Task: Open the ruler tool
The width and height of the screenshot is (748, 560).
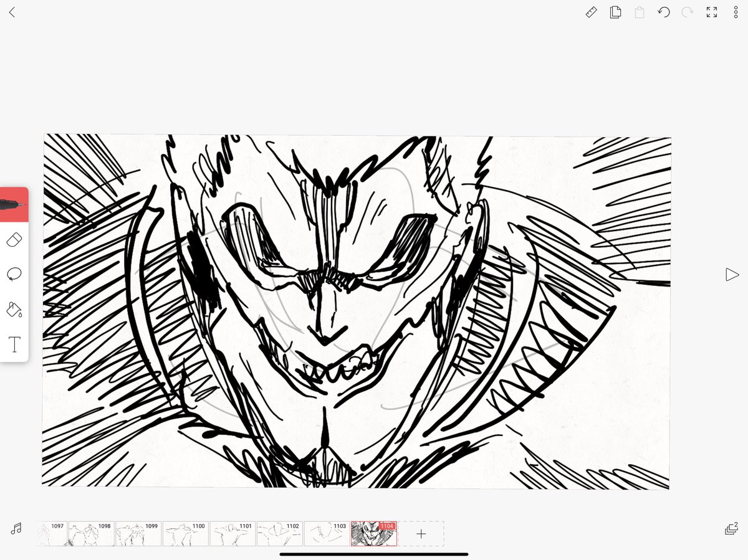Action: click(592, 12)
